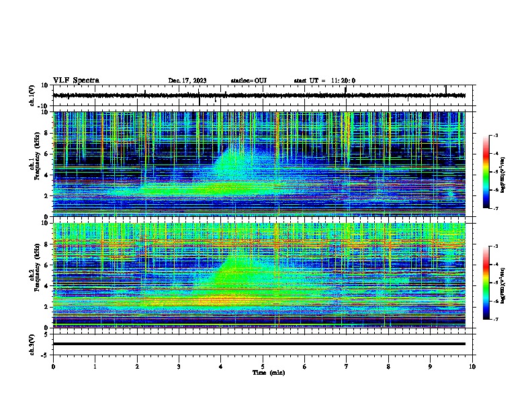
Task: Click the "VLF Spectra" plot title
Action: 76,81
